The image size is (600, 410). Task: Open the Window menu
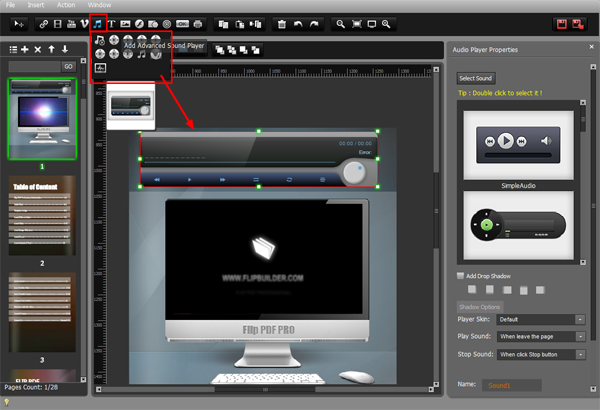[99, 5]
